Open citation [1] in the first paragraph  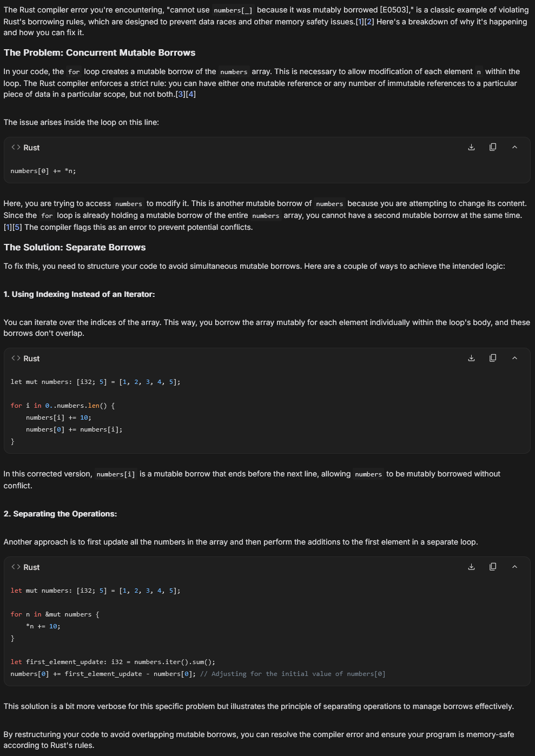point(360,22)
